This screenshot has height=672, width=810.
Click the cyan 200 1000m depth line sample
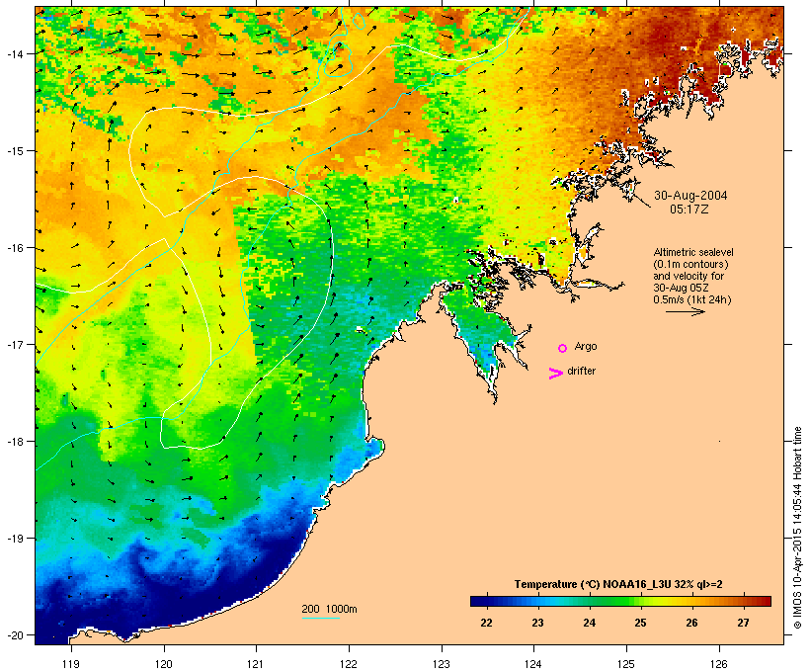[320, 618]
